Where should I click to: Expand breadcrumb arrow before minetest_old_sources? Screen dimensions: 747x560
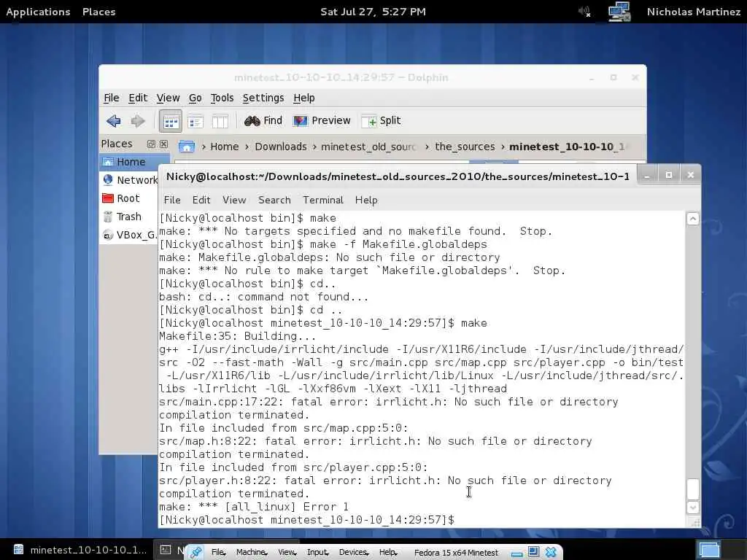coord(314,147)
